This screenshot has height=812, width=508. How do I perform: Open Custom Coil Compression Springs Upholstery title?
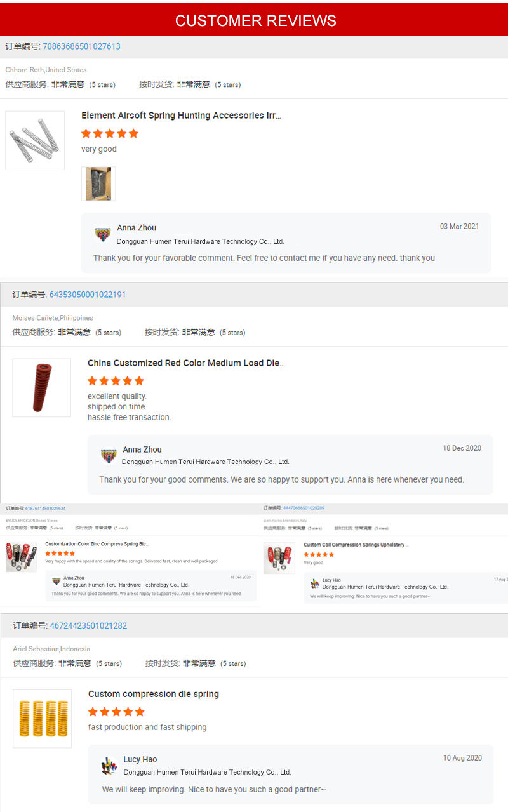pyautogui.click(x=356, y=545)
